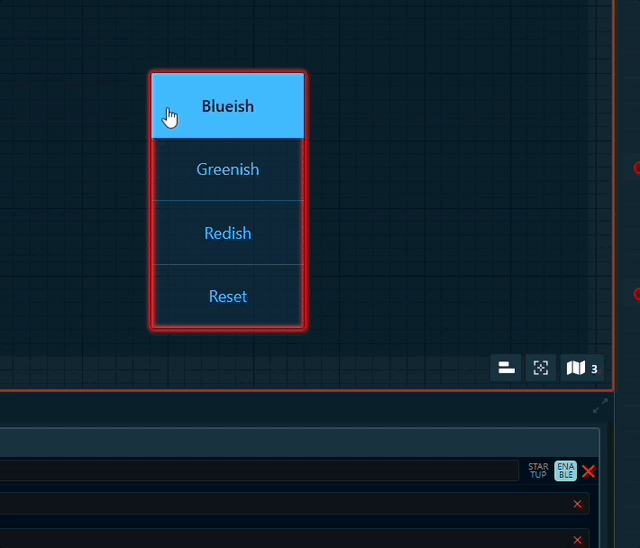The width and height of the screenshot is (640, 548).
Task: Click the lower red port on right edge
Action: point(637,294)
